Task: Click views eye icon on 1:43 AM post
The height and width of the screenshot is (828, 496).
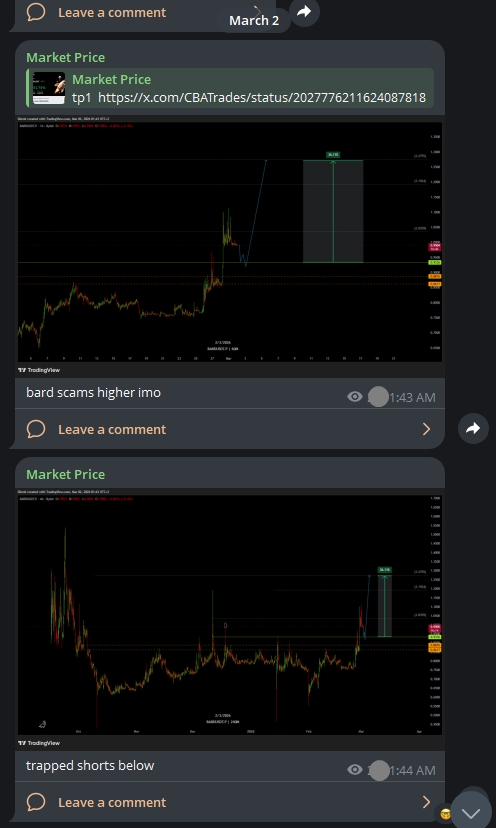Action: click(x=354, y=397)
